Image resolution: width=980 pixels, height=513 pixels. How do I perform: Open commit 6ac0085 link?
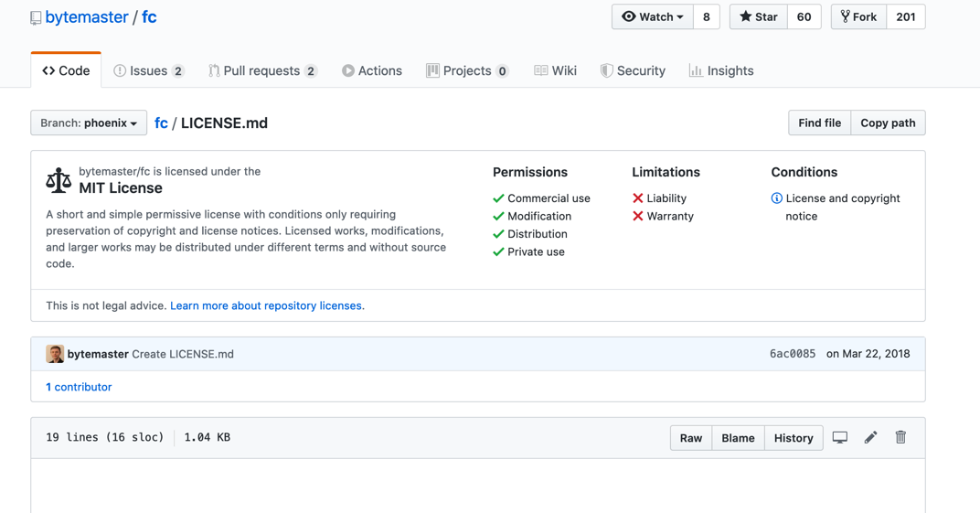click(x=792, y=354)
